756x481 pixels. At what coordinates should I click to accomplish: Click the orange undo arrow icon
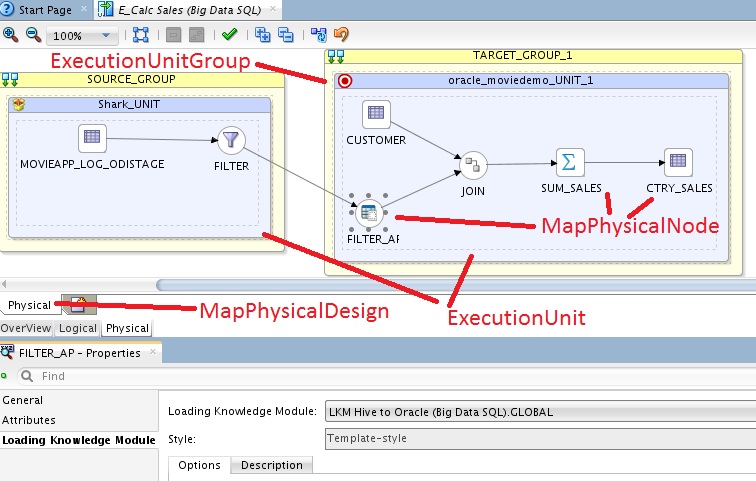point(342,35)
